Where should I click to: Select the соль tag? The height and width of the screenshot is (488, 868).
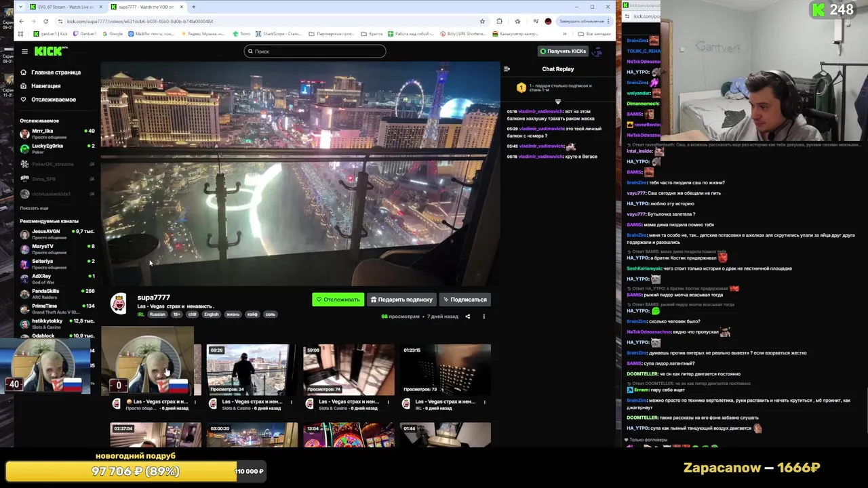click(270, 314)
